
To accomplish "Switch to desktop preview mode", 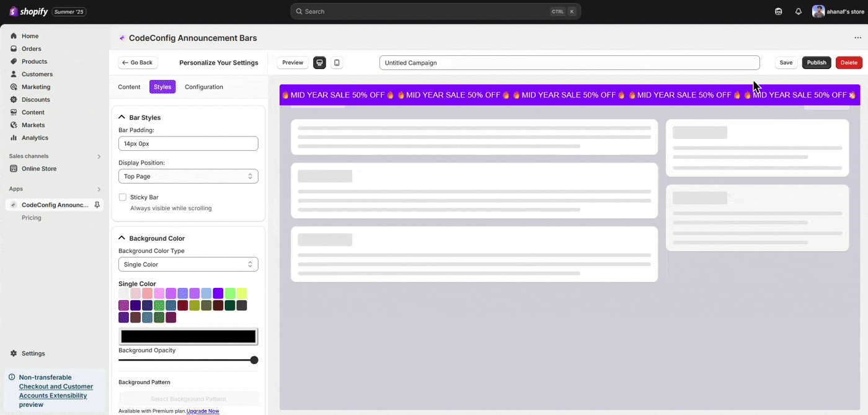I will 319,63.
